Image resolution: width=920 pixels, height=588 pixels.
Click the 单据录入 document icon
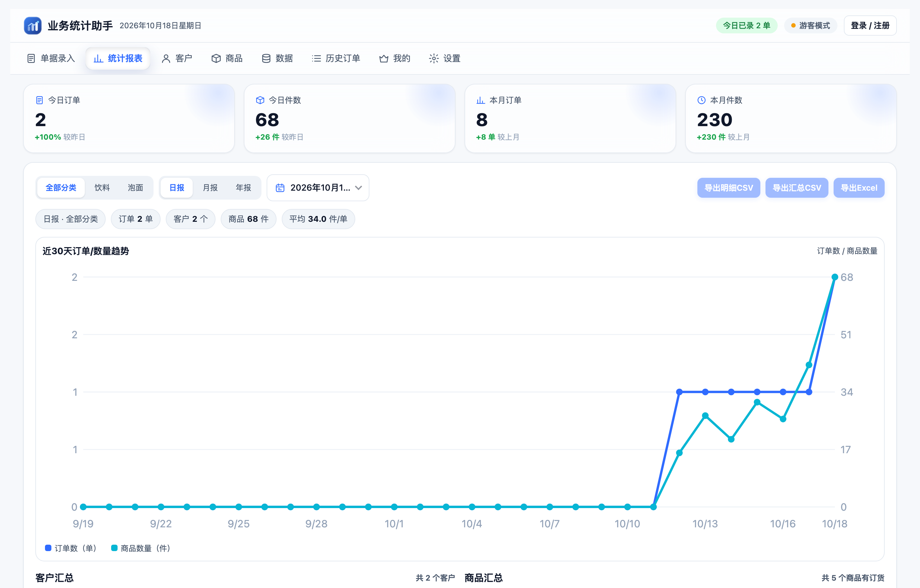[x=31, y=58]
